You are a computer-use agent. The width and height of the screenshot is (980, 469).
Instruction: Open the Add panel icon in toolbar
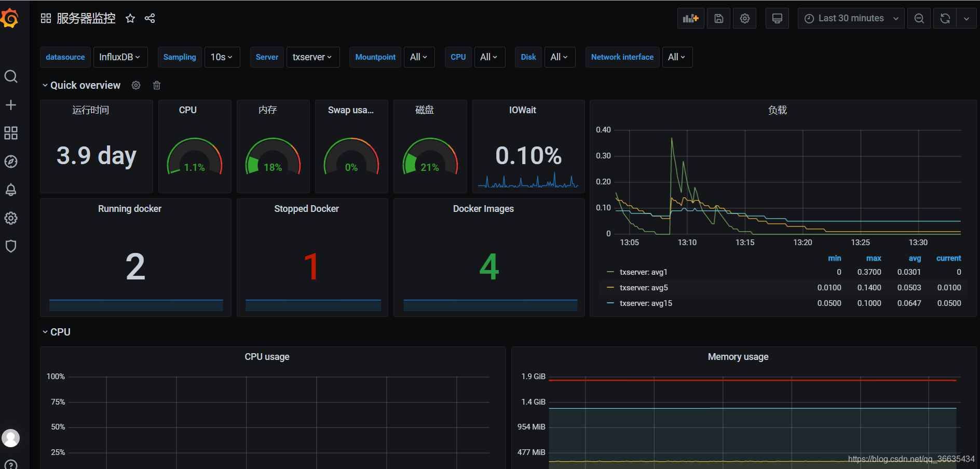[690, 18]
